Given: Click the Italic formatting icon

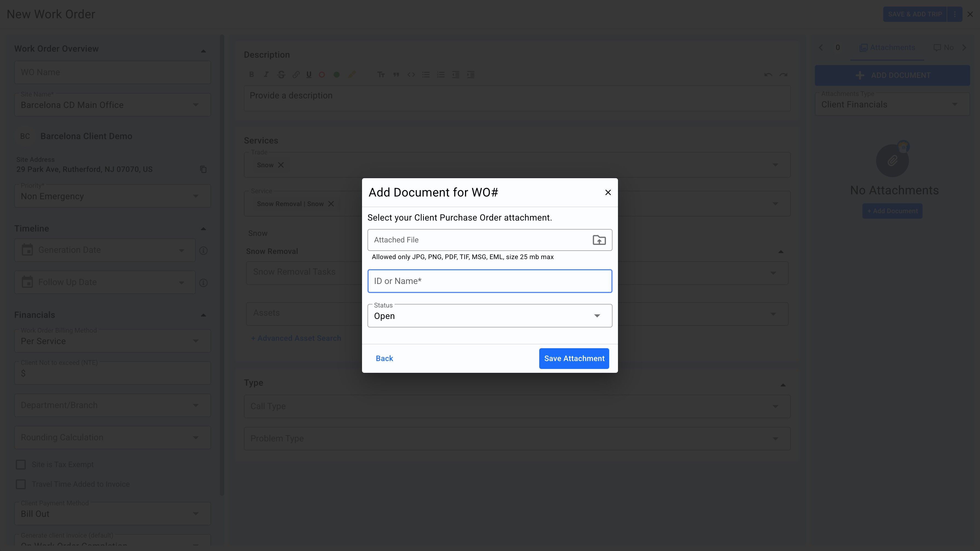Looking at the screenshot, I should [x=266, y=75].
